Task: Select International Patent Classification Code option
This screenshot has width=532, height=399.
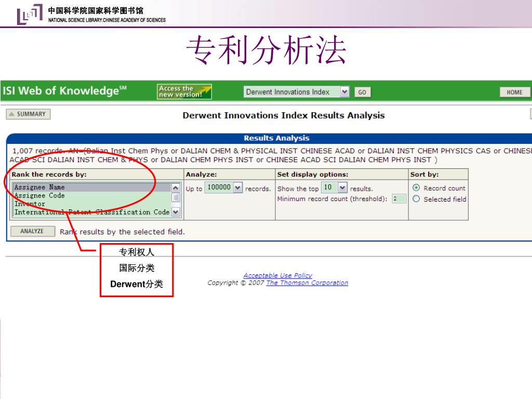Action: [92, 212]
